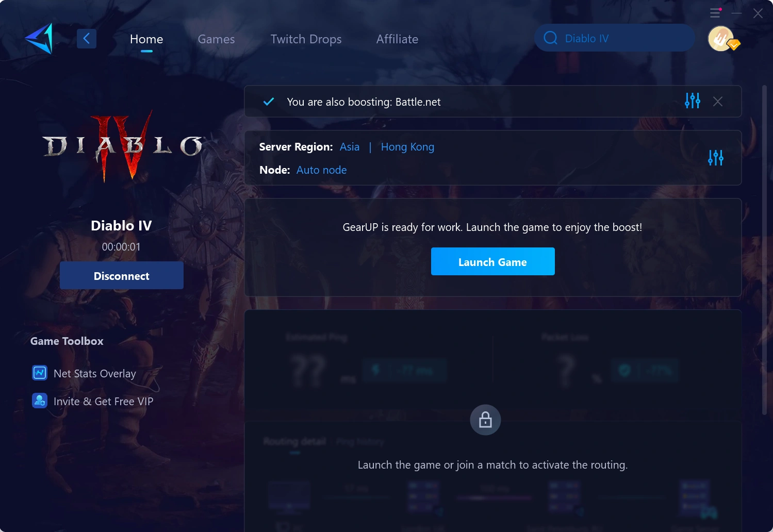Viewport: 773px width, 532px height.
Task: Click the back navigation arrow
Action: tap(86, 38)
